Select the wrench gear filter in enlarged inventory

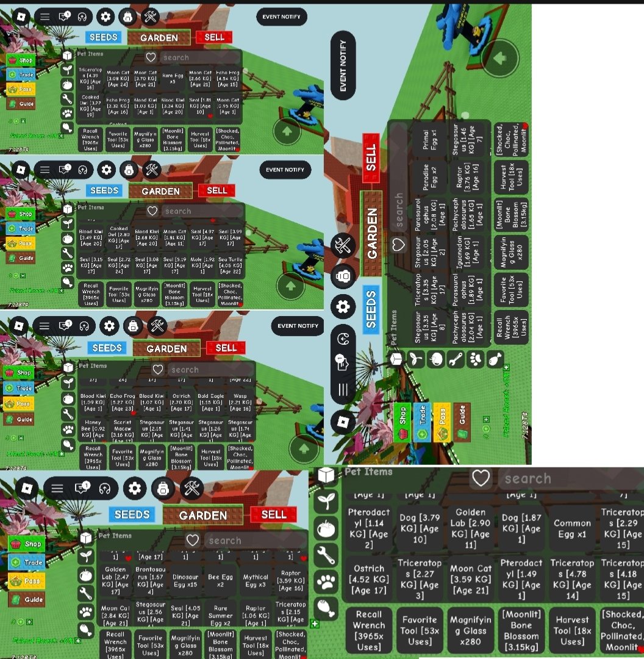(326, 555)
